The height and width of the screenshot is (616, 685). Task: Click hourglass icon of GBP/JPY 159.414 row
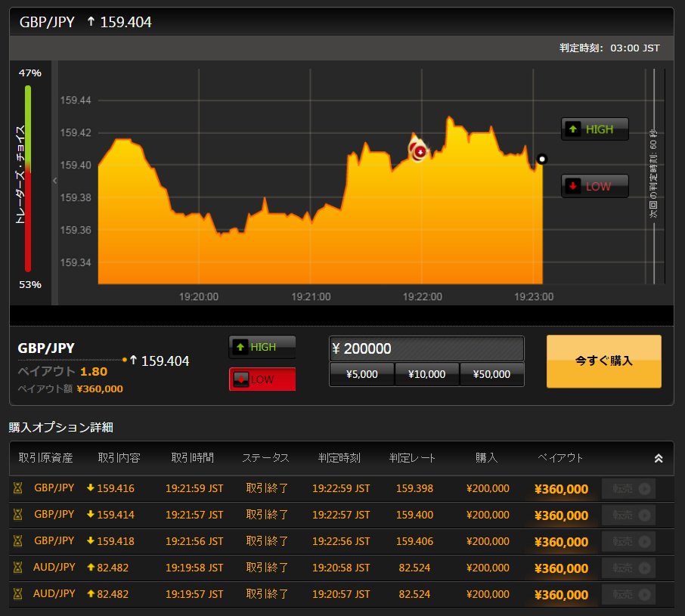(x=18, y=515)
